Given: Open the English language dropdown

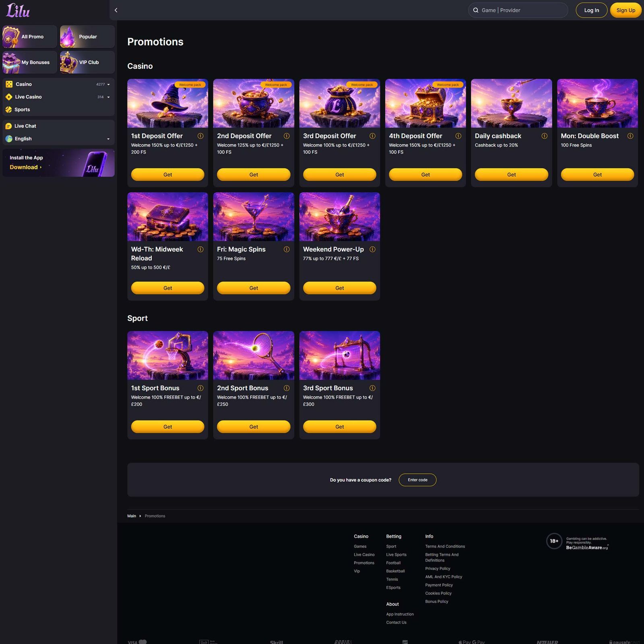Looking at the screenshot, I should (x=58, y=139).
